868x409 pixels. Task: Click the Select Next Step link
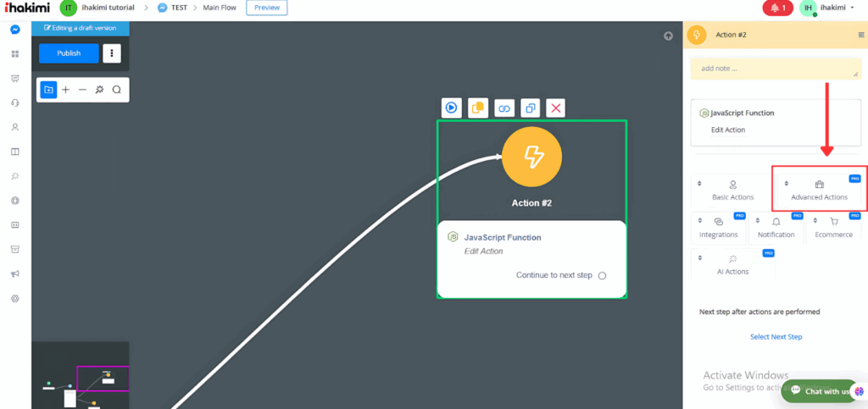[776, 337]
